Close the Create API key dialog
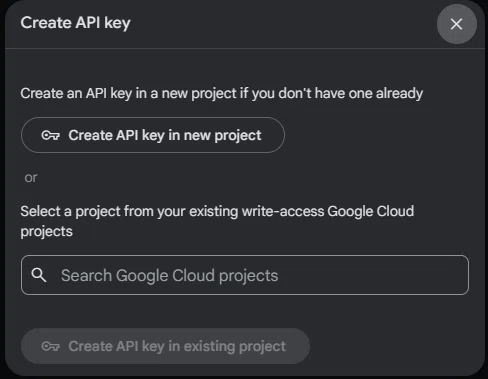Viewport: 488px width, 379px height. (456, 24)
